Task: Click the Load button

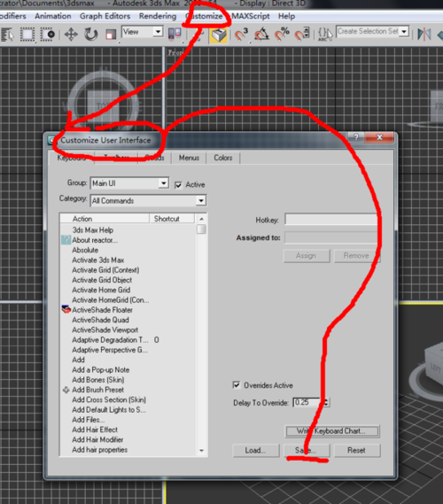Action: (255, 450)
